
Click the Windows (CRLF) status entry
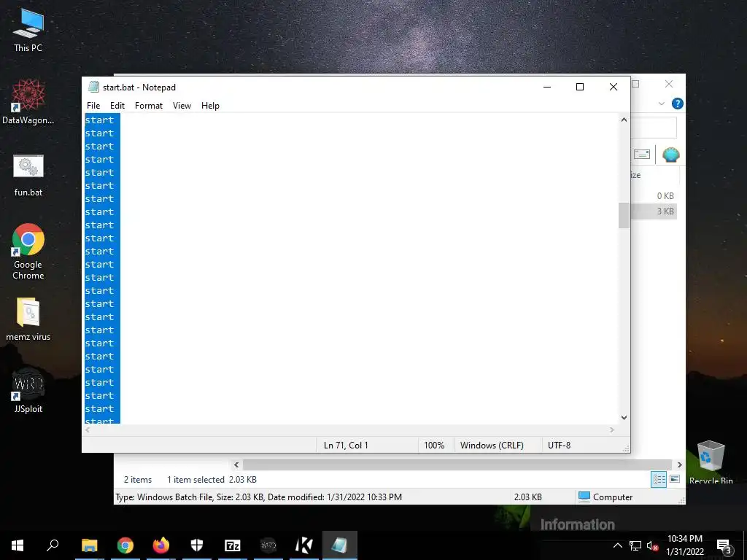pyautogui.click(x=492, y=446)
